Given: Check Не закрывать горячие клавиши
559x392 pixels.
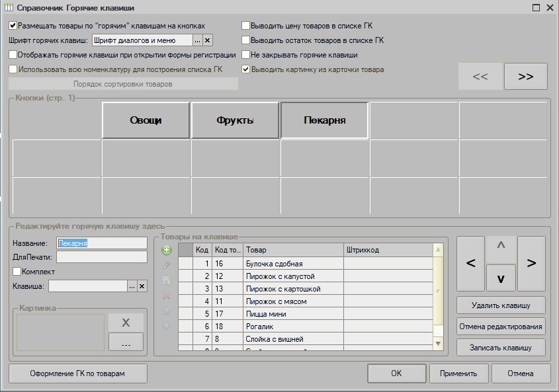Looking at the screenshot, I should pos(245,55).
